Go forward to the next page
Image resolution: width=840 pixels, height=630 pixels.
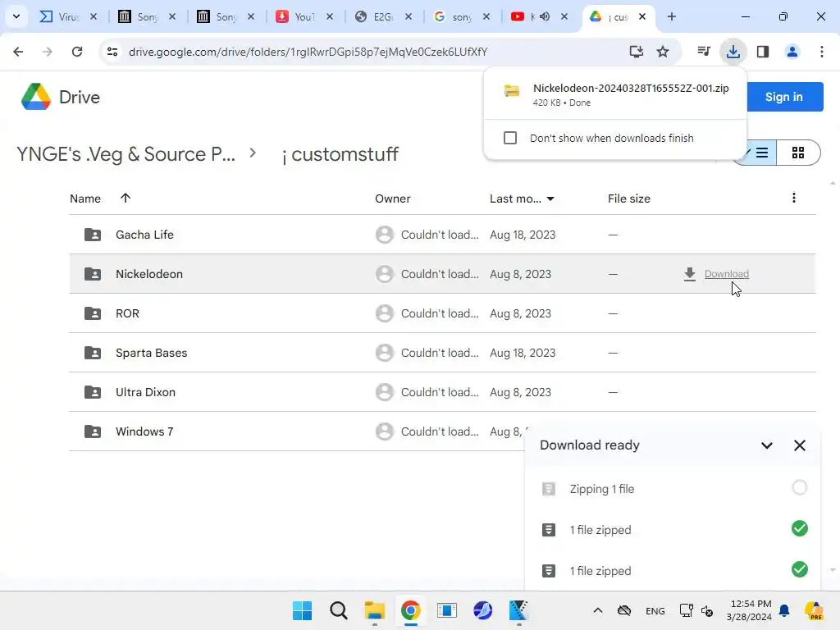[x=48, y=52]
